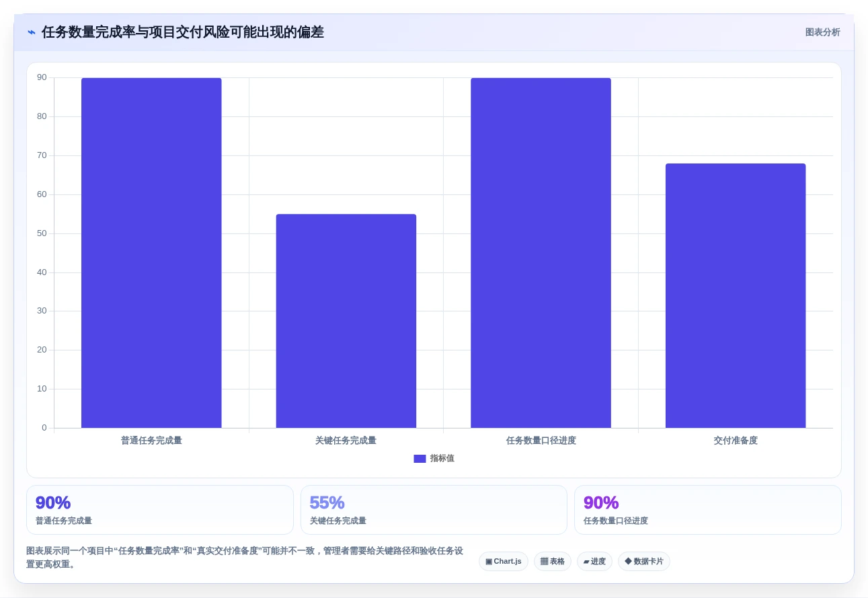Click the 普通任务完成量 bar in chart
This screenshot has width=868, height=598.
tap(151, 253)
